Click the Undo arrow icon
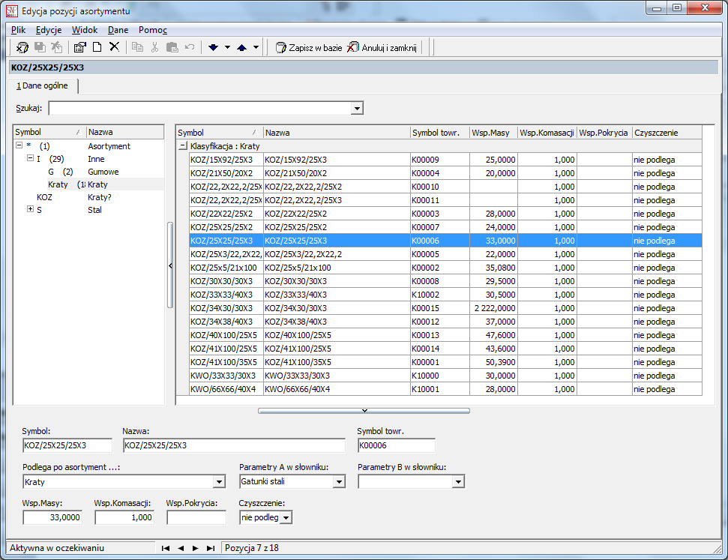 point(190,47)
